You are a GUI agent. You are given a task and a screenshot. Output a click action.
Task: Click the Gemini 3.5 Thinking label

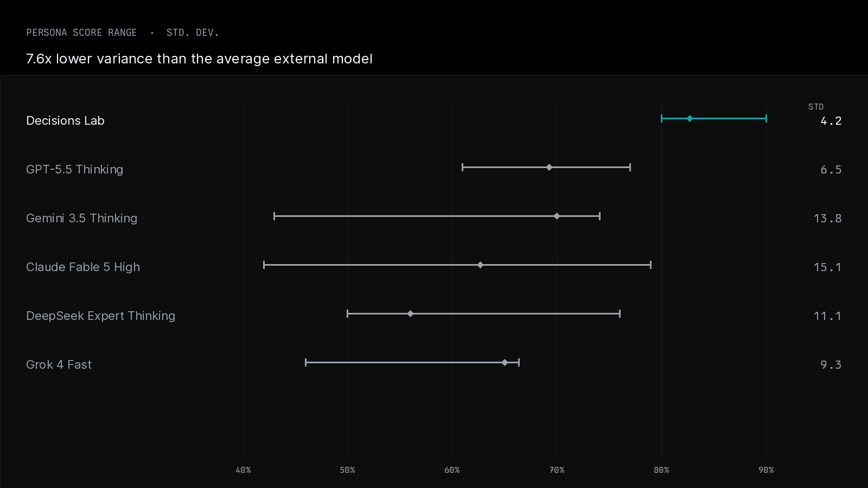pos(82,218)
